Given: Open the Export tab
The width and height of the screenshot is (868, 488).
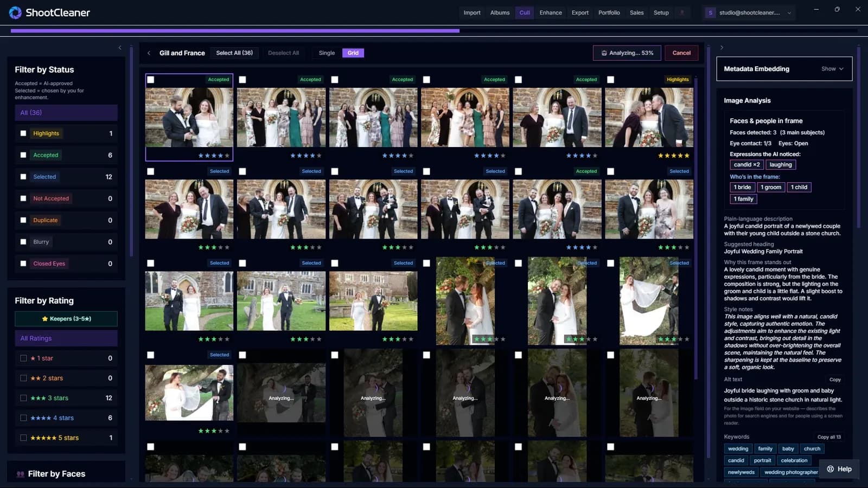Looking at the screenshot, I should coord(580,12).
